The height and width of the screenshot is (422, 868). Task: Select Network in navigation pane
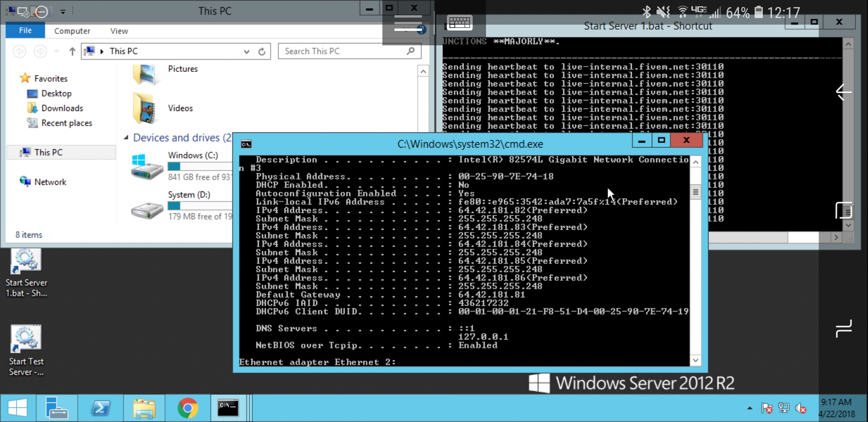tap(43, 182)
